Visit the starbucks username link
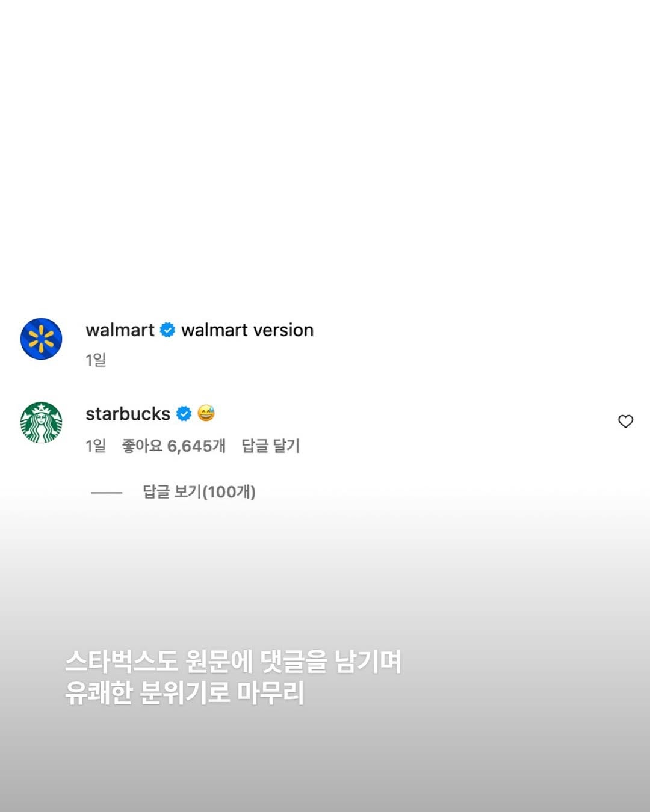This screenshot has height=812, width=650. coord(128,414)
